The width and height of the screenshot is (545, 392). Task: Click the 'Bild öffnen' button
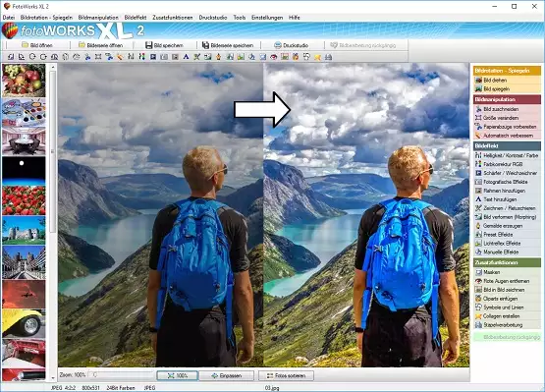coord(37,45)
